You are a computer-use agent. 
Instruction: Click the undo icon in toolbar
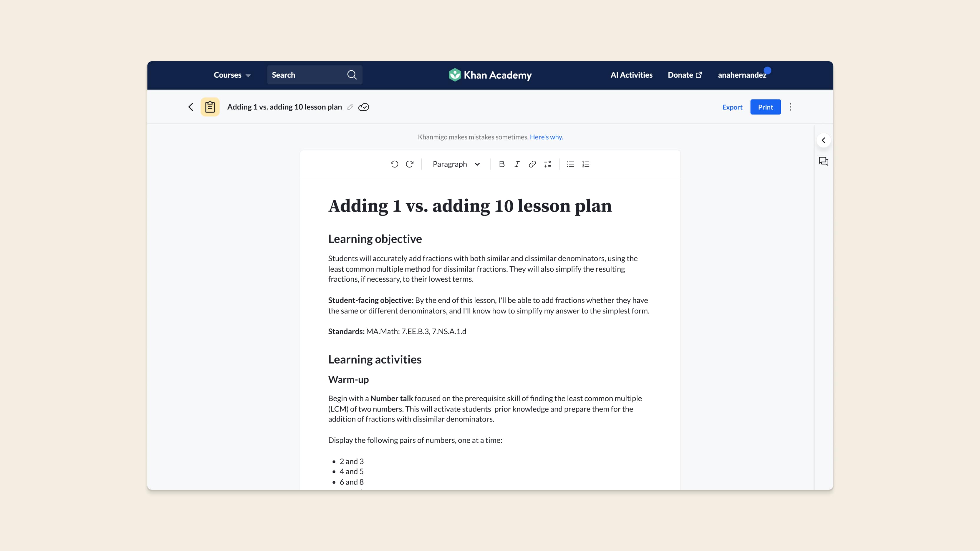(x=394, y=163)
